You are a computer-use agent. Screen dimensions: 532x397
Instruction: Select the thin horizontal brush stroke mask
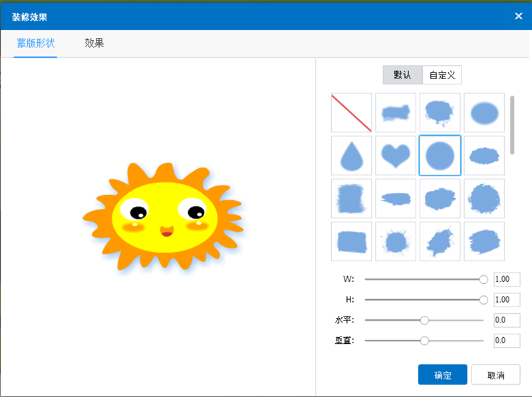tap(396, 198)
